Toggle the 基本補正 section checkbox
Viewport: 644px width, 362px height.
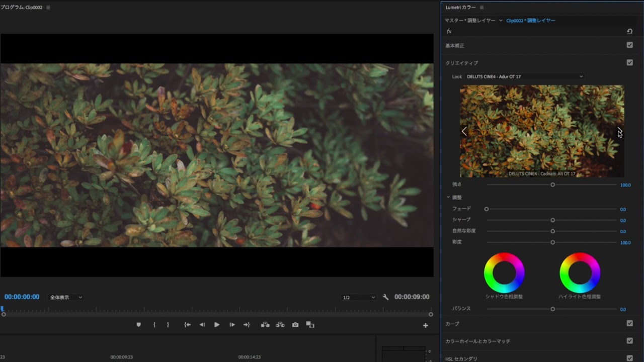pos(629,45)
